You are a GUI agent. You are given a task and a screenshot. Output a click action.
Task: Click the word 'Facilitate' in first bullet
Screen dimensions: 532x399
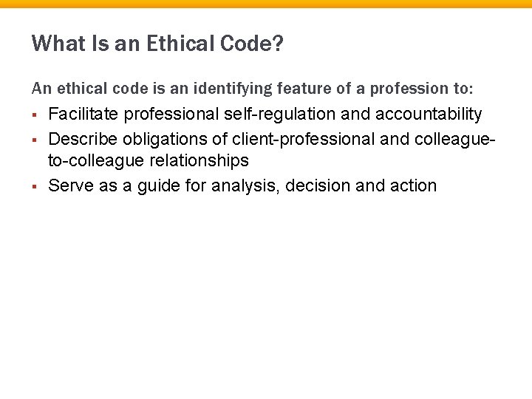[83, 114]
